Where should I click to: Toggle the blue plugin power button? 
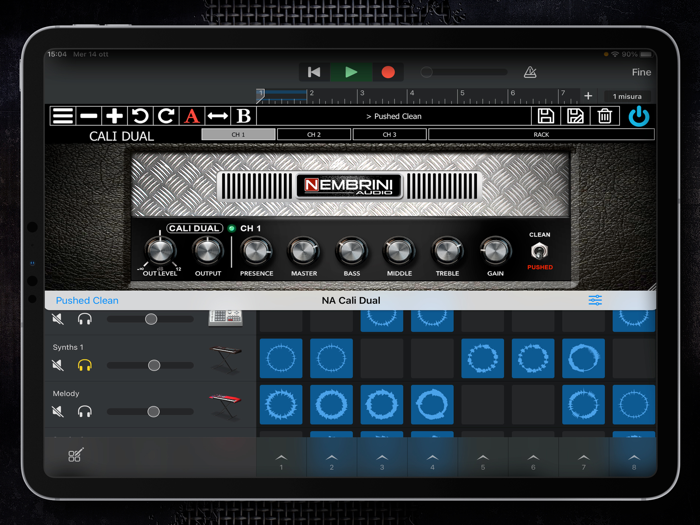click(639, 116)
